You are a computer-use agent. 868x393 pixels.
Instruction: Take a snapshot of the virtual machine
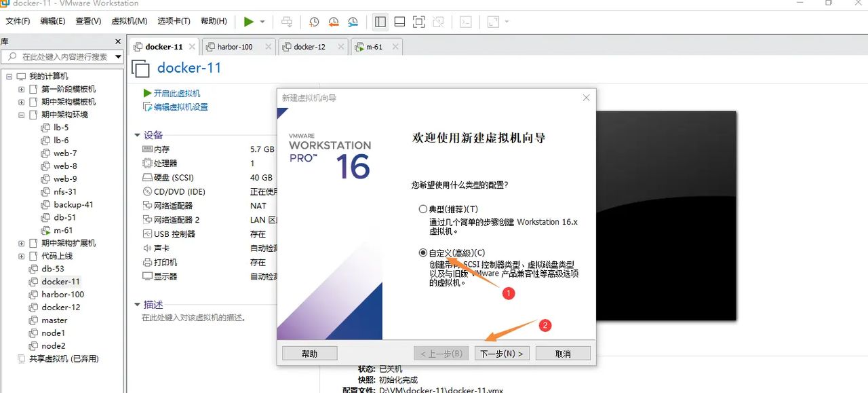[x=313, y=22]
